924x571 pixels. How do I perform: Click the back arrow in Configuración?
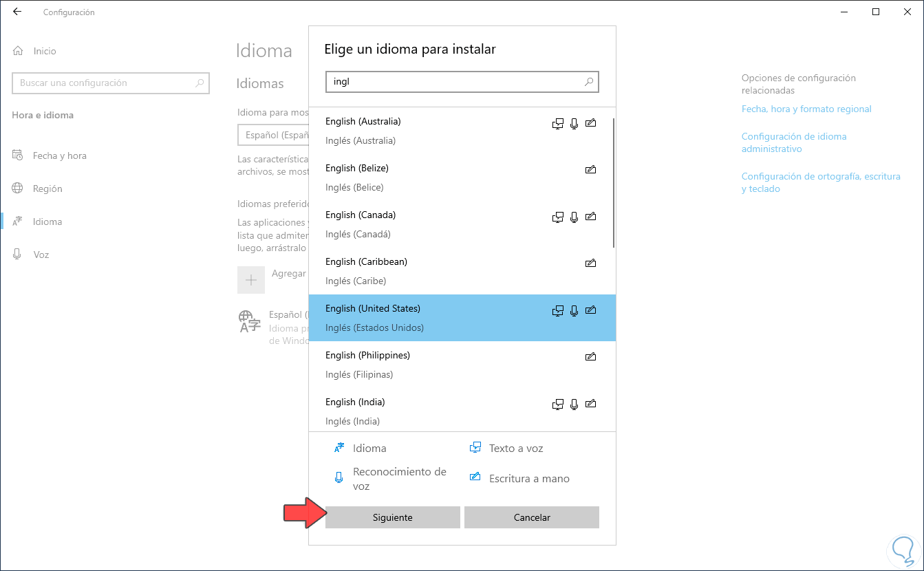17,12
